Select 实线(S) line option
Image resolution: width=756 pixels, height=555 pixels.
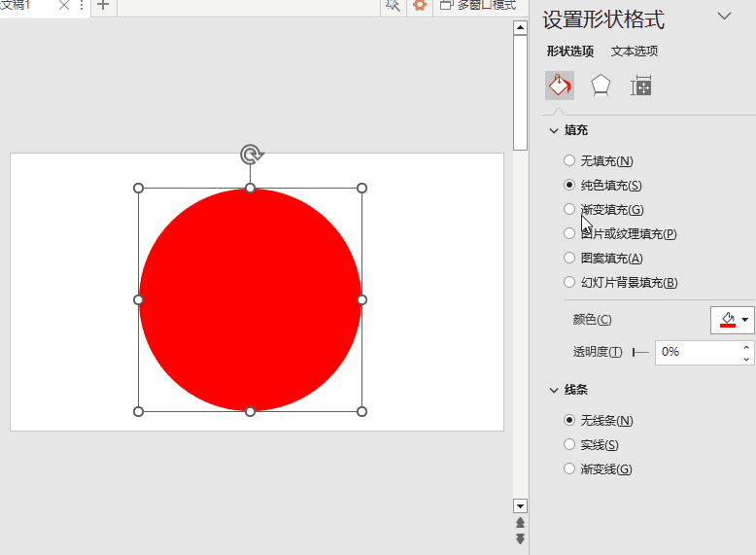tap(569, 444)
